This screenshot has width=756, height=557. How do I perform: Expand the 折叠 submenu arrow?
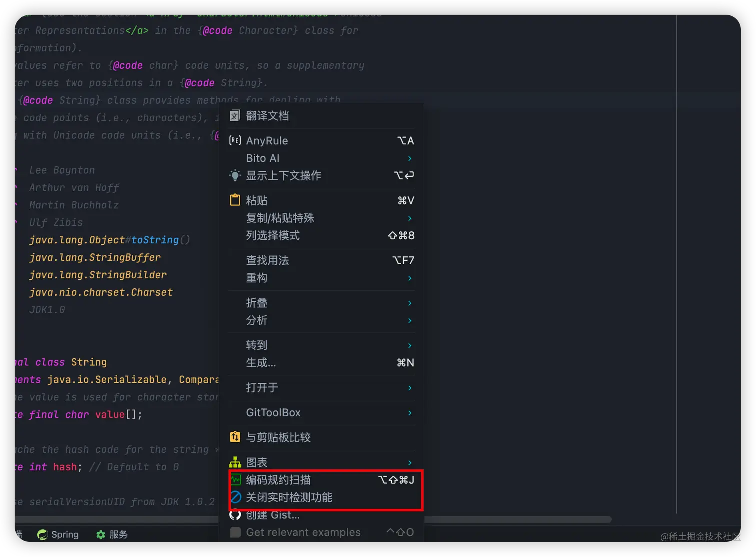[x=410, y=303]
